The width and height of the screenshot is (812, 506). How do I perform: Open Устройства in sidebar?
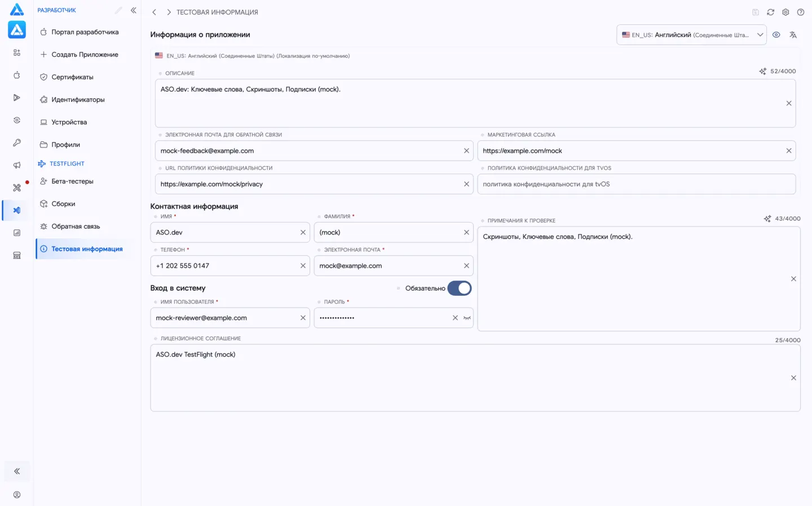tap(69, 122)
